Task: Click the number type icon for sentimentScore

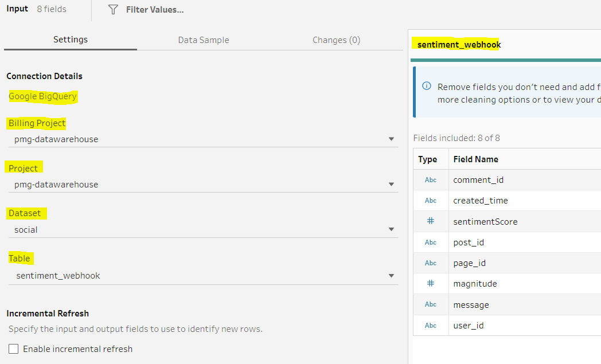Action: pos(430,221)
